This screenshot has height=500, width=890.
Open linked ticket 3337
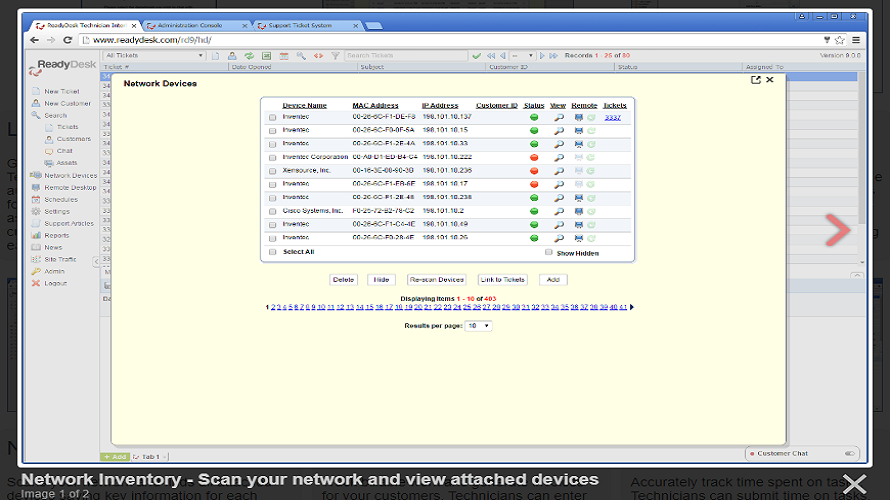coord(612,117)
